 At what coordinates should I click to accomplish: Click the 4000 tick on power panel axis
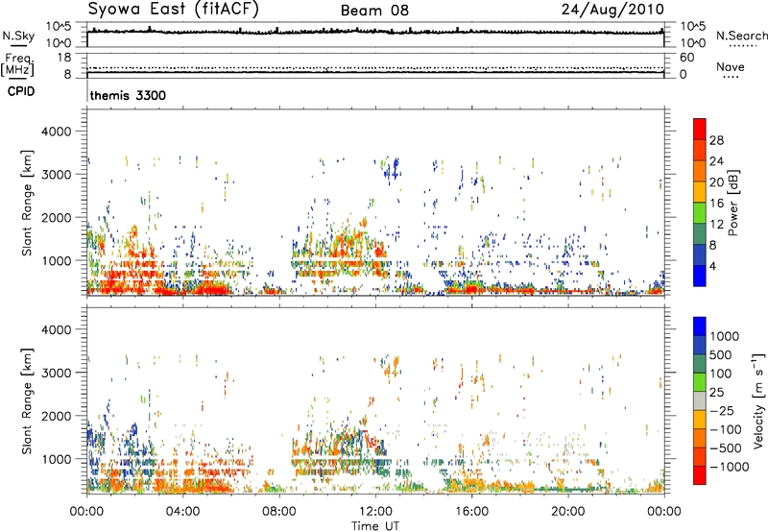57,132
